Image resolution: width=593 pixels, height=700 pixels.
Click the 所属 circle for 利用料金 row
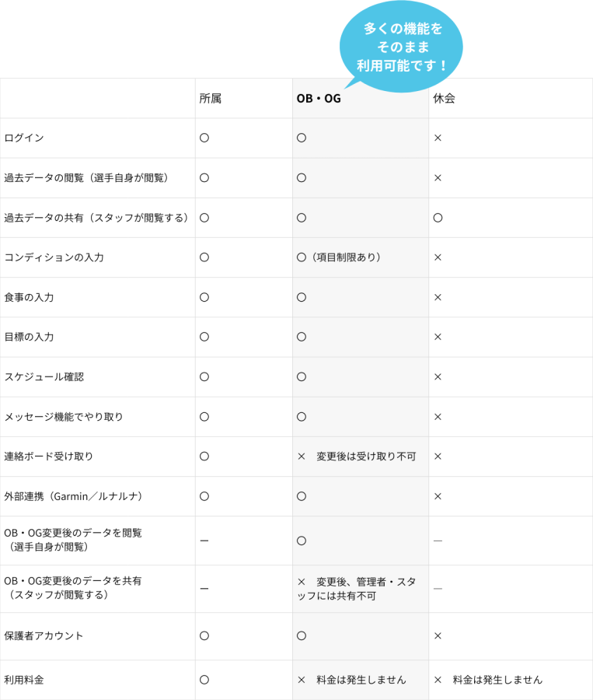coord(204,680)
